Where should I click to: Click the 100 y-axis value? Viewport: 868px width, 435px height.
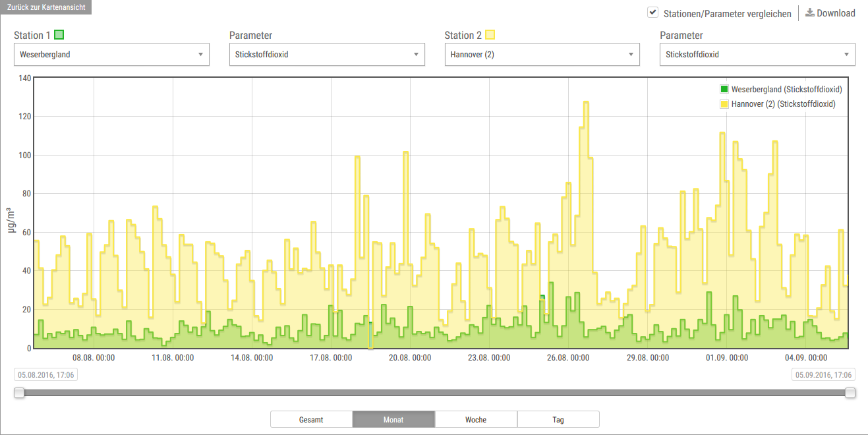(x=25, y=155)
